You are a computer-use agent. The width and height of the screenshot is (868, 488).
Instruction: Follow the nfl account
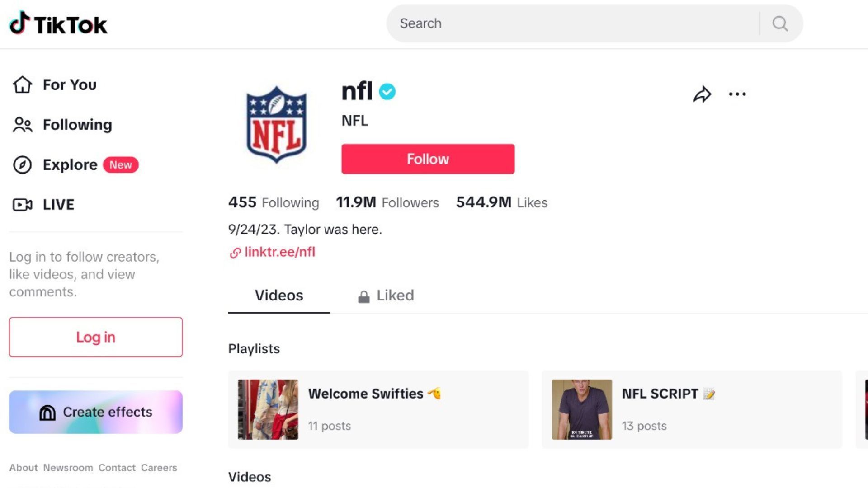tap(428, 159)
